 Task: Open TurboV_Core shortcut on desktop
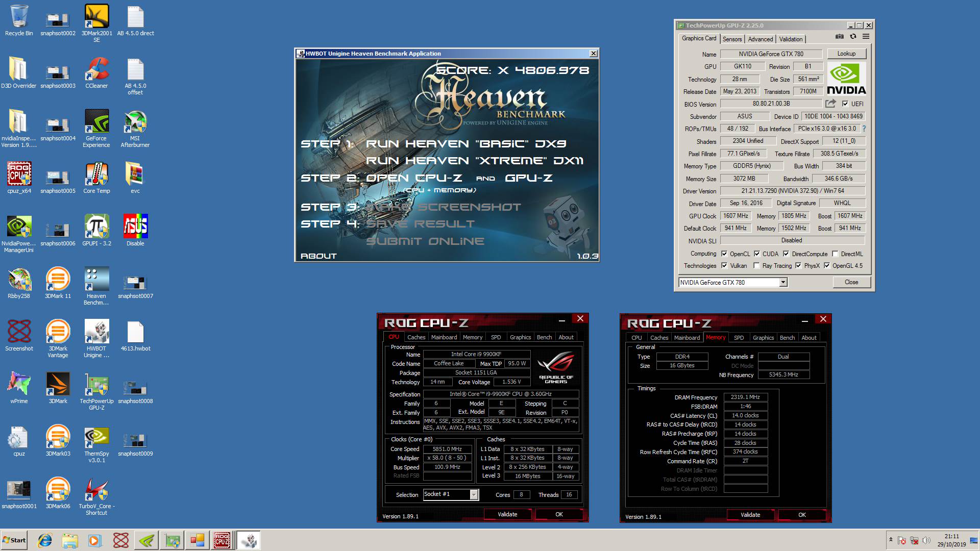pyautogui.click(x=96, y=496)
